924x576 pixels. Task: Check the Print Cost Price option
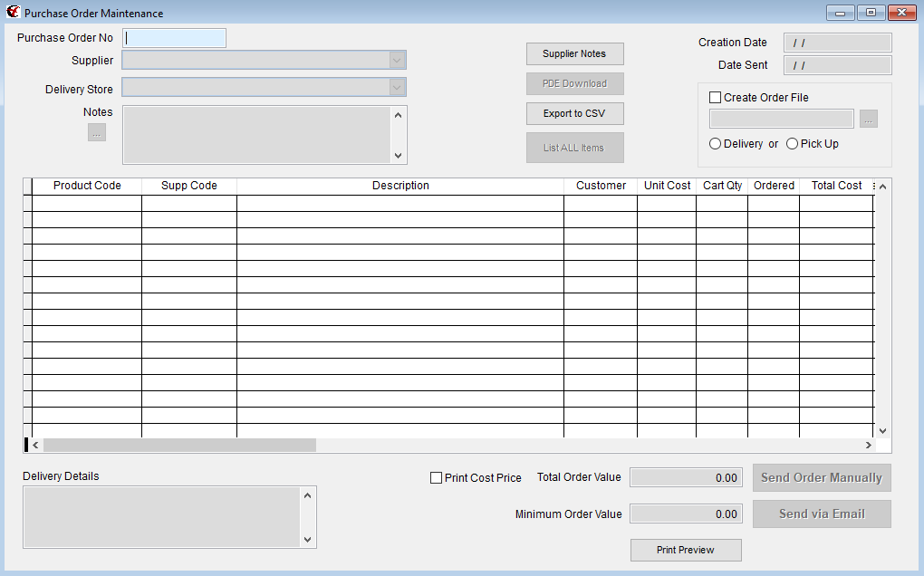click(436, 477)
